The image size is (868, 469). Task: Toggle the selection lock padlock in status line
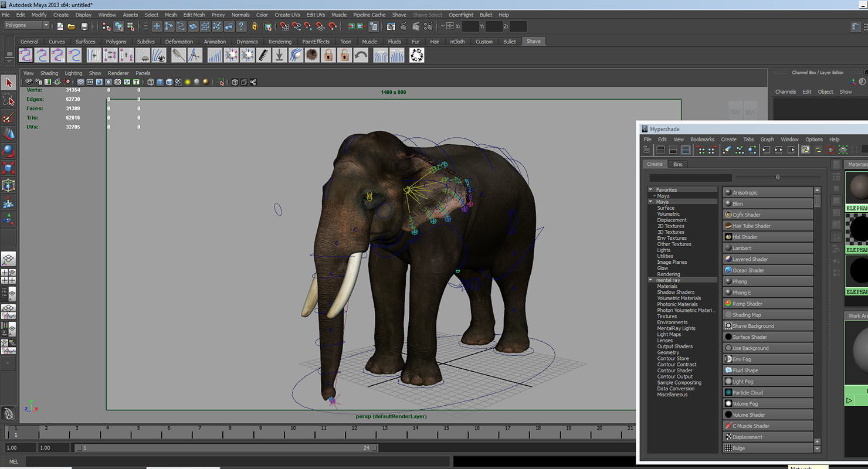point(254,26)
